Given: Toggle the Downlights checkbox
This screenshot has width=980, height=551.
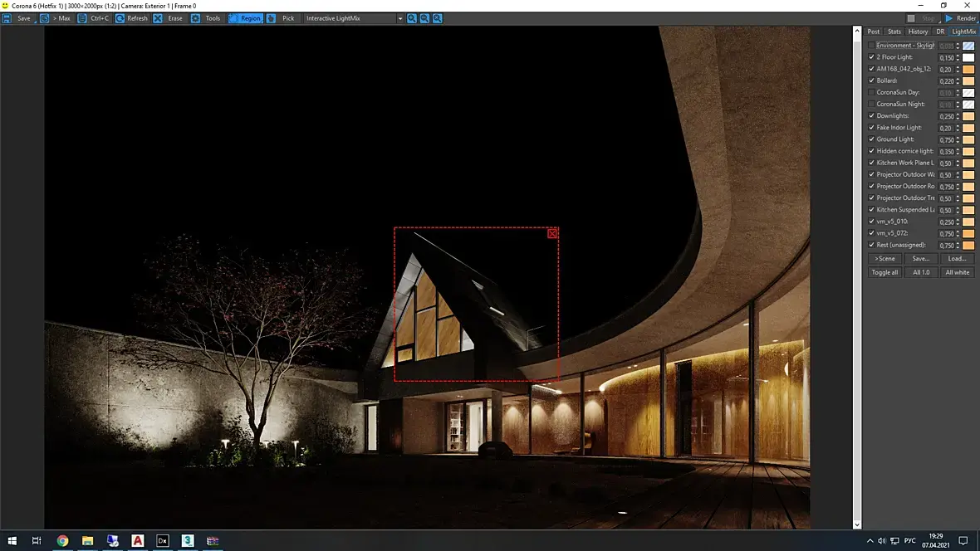Looking at the screenshot, I should tap(871, 115).
